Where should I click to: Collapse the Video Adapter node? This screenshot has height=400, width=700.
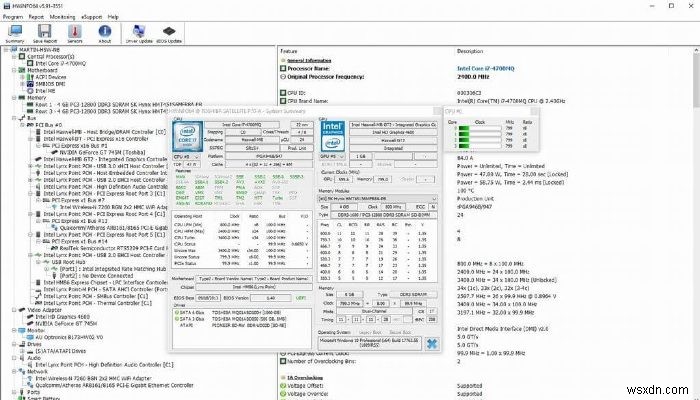(x=14, y=310)
